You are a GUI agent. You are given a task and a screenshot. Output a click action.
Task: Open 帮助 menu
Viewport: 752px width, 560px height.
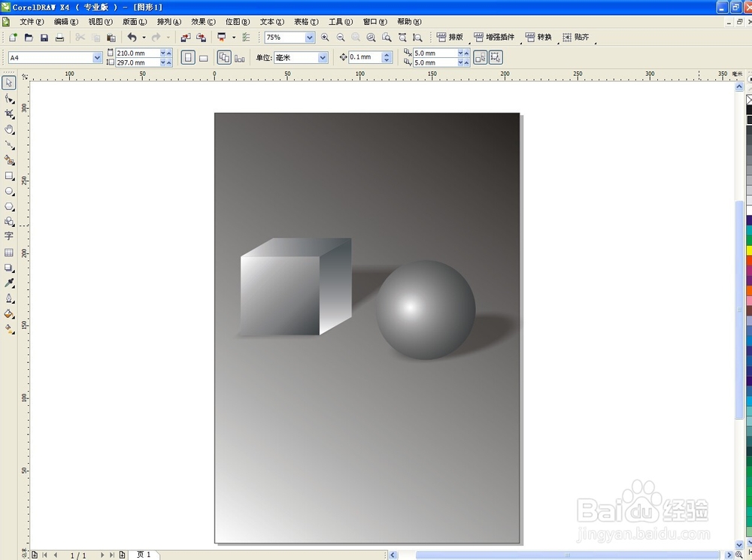pyautogui.click(x=409, y=22)
